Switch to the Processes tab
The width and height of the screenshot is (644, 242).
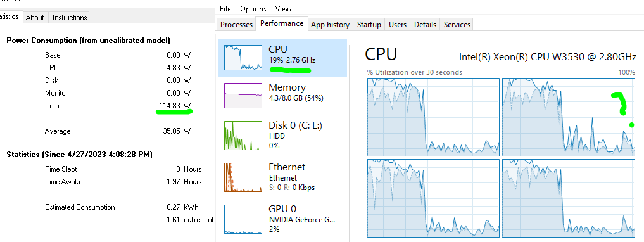236,25
